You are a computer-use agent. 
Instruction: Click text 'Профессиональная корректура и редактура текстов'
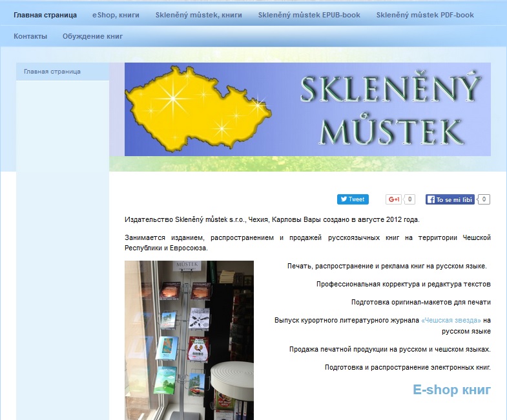(404, 284)
